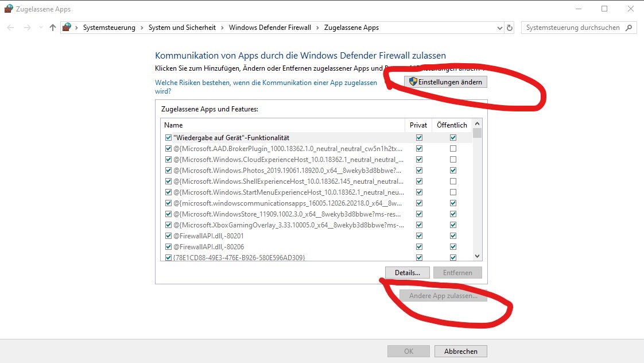Toggle Öffentlich for @FirewallAPI.dll,-80206
Viewport: 644px width, 363px height.
tap(453, 247)
